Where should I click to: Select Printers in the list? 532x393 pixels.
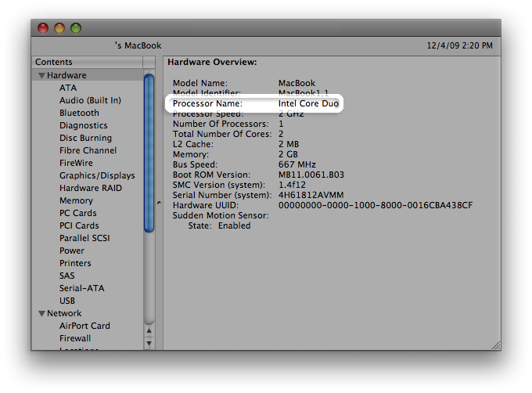(x=75, y=263)
